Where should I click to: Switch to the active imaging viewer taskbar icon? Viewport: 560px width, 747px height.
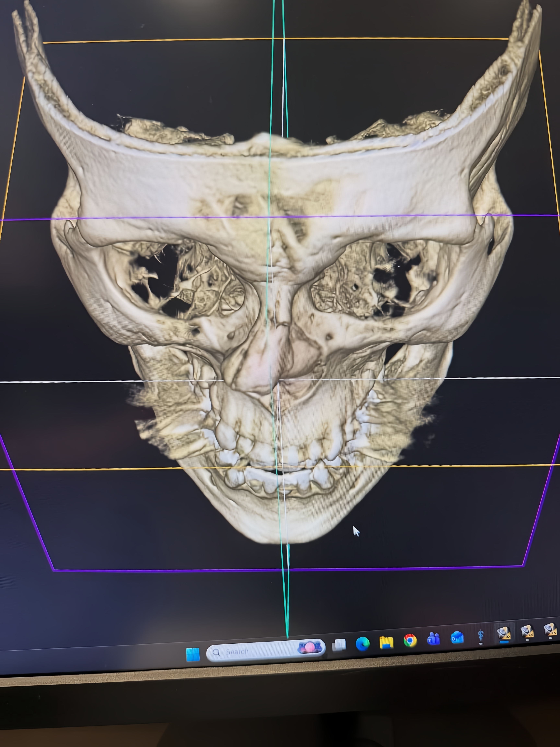(x=504, y=633)
